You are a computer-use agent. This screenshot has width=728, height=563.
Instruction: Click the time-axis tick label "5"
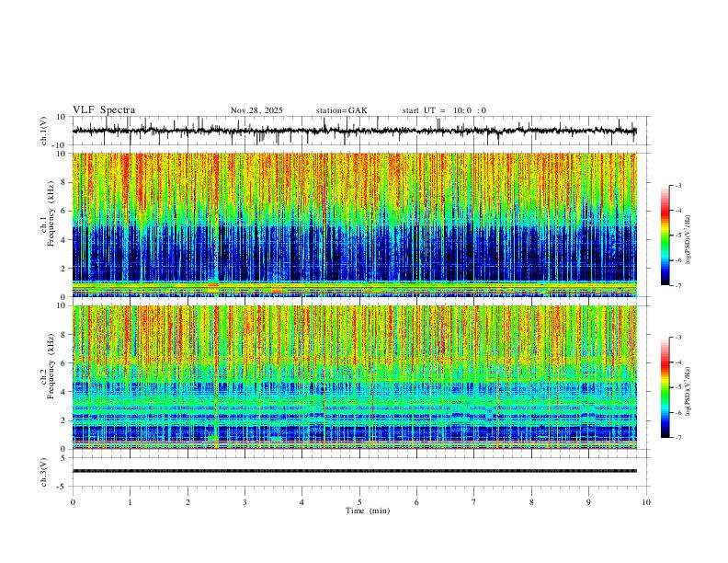[x=359, y=502]
